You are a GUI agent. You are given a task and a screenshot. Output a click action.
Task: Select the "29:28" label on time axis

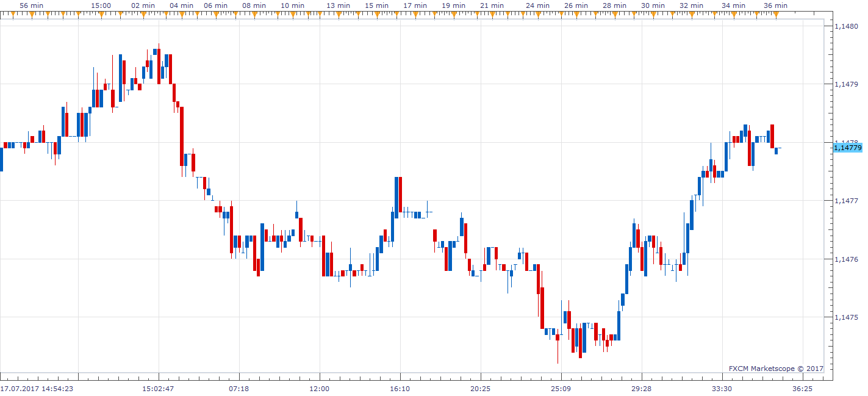(x=641, y=389)
